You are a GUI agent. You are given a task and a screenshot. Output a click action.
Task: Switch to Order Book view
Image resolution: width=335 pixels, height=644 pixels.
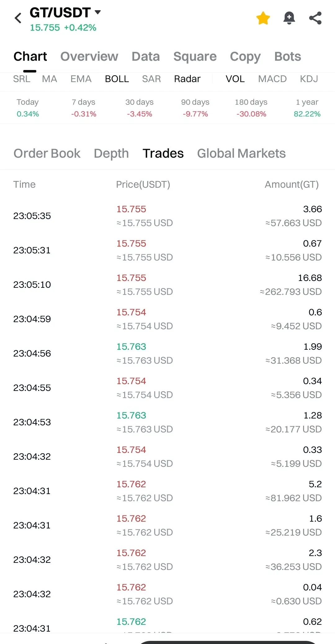(x=47, y=153)
